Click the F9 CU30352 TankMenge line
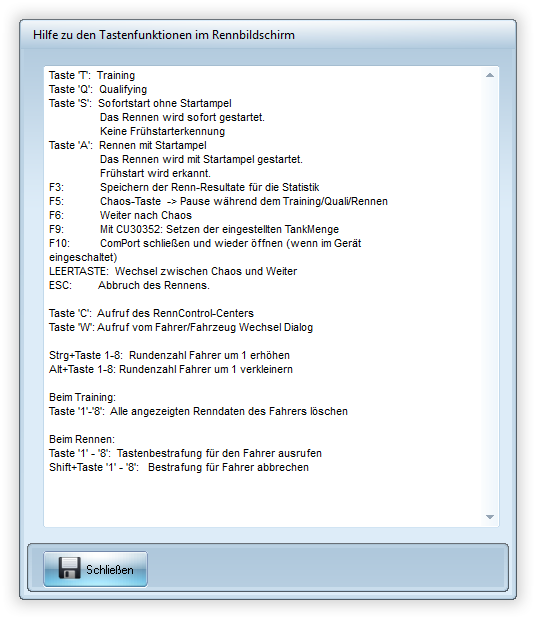536x619 pixels. (194, 229)
